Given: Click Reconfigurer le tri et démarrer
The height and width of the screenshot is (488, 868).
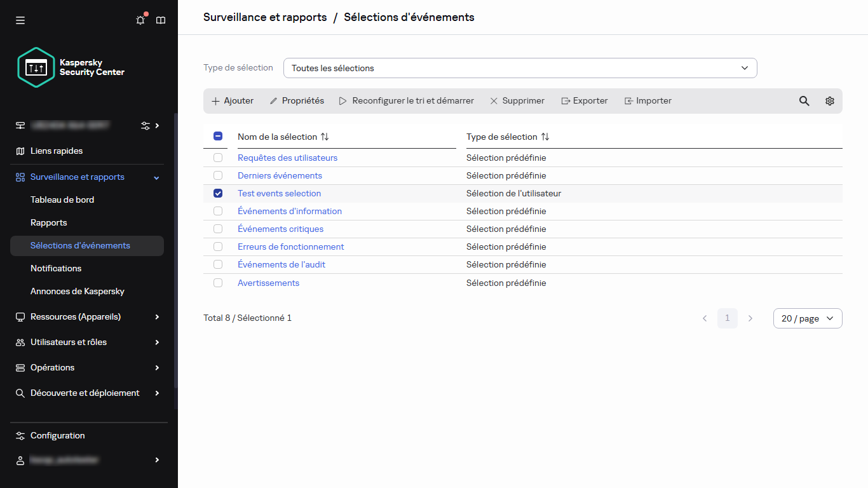Looking at the screenshot, I should 407,100.
